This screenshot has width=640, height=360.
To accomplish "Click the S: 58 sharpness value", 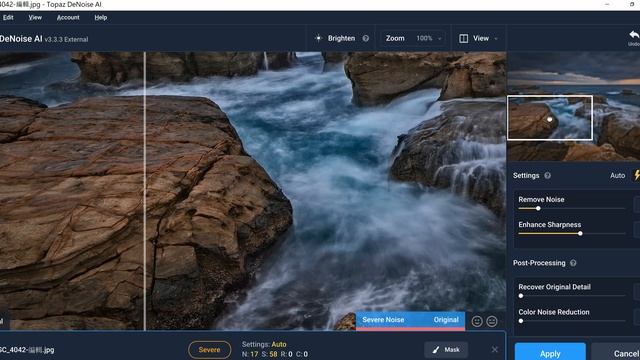I will 269,354.
